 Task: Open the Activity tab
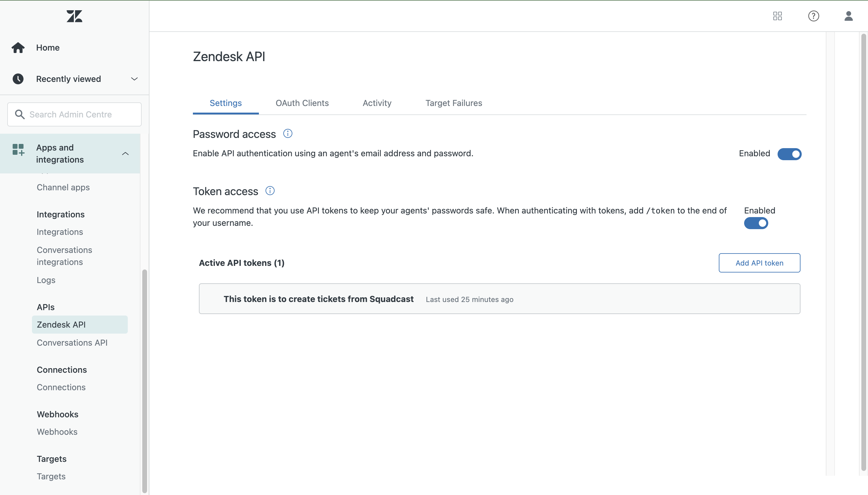coord(377,103)
